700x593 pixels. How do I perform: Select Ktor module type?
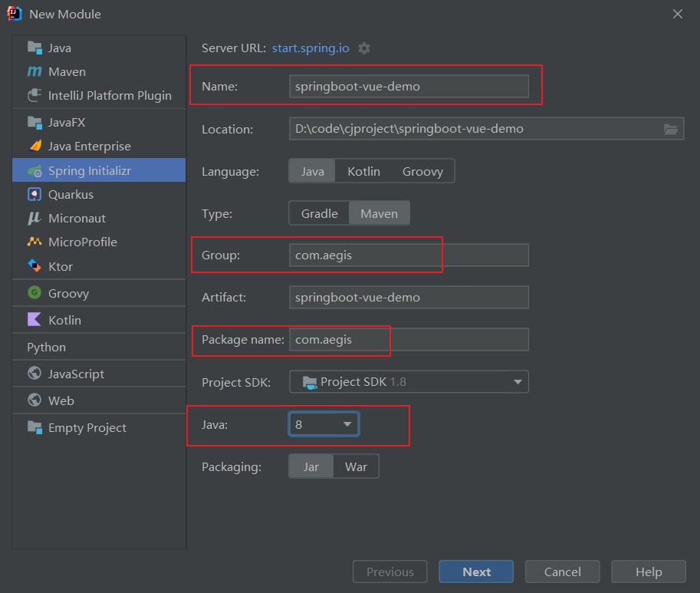point(99,266)
